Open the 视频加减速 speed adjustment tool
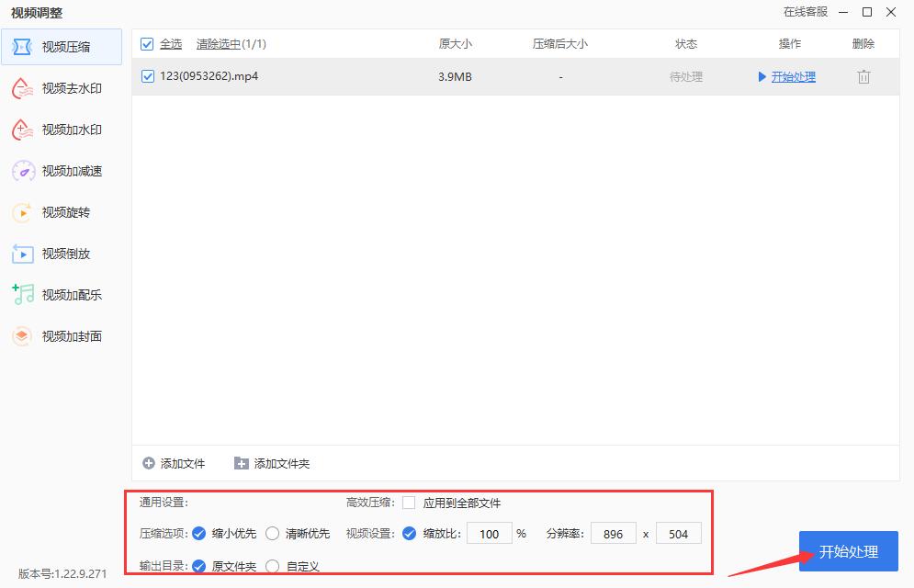 point(61,171)
